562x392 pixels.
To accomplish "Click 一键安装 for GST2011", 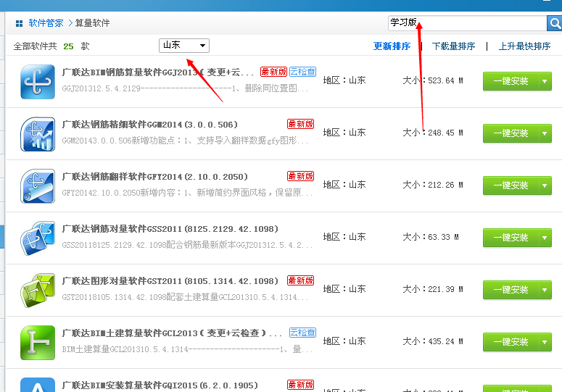I will (511, 290).
